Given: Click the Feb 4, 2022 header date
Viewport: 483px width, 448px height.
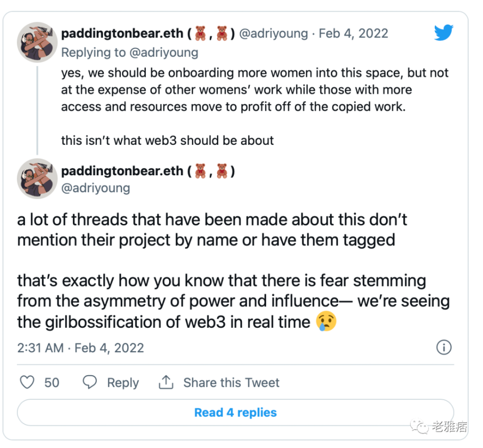Looking at the screenshot, I should 354,33.
